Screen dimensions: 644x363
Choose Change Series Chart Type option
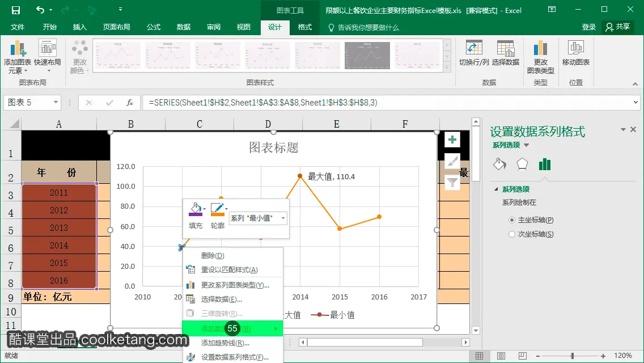tap(232, 285)
